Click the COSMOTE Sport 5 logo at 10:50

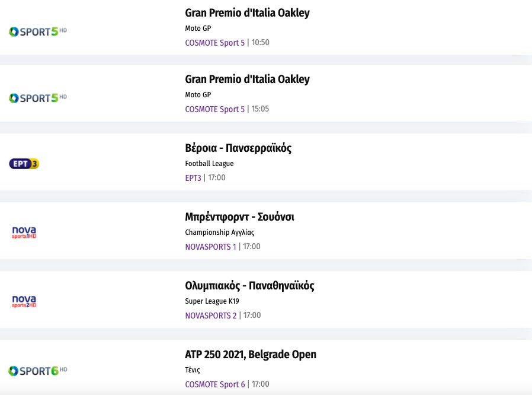[x=38, y=31]
